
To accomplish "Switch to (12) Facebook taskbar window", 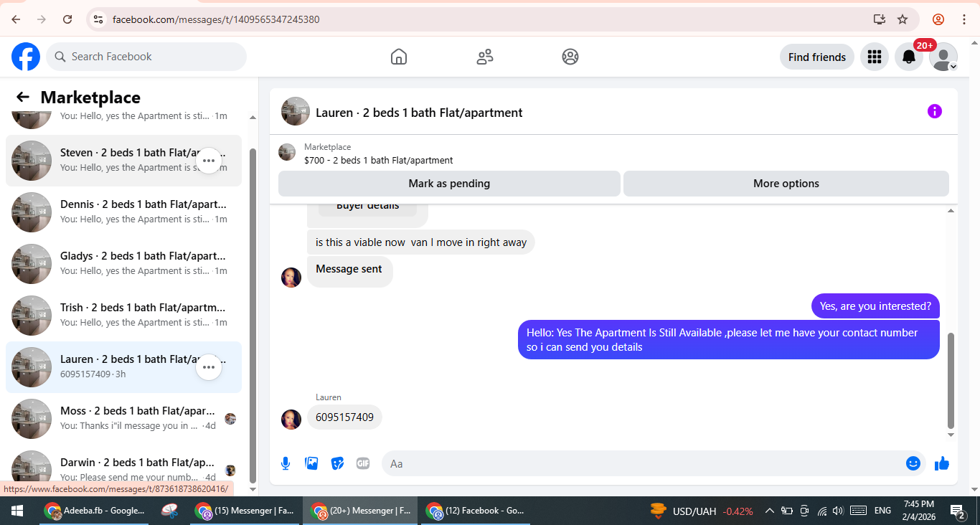I will coord(475,511).
